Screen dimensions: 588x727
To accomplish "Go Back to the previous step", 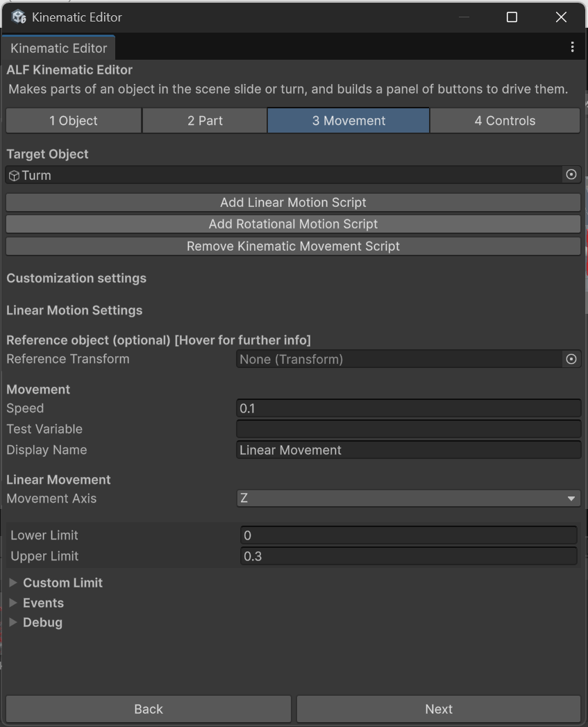I will coord(149,709).
